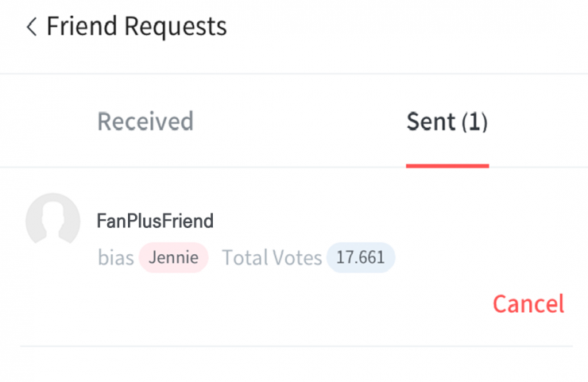Go back using the header chevron

[x=32, y=27]
